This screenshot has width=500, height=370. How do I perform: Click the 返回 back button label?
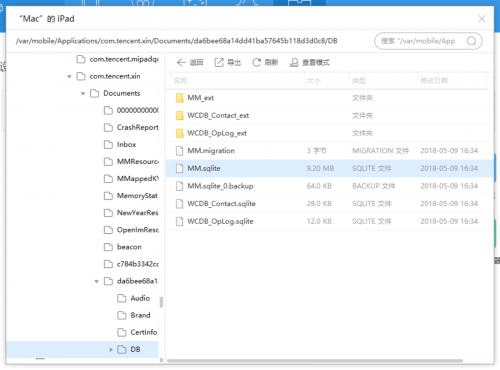coord(196,62)
